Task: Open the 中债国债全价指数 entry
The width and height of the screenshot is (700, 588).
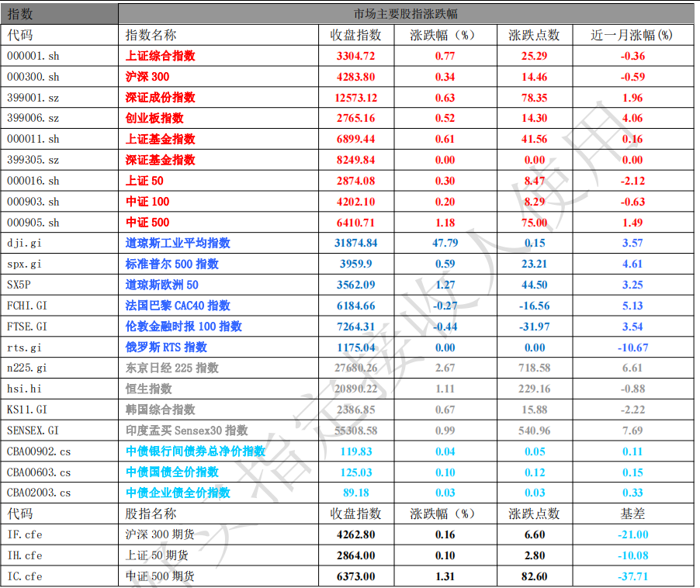Action: click(x=172, y=472)
